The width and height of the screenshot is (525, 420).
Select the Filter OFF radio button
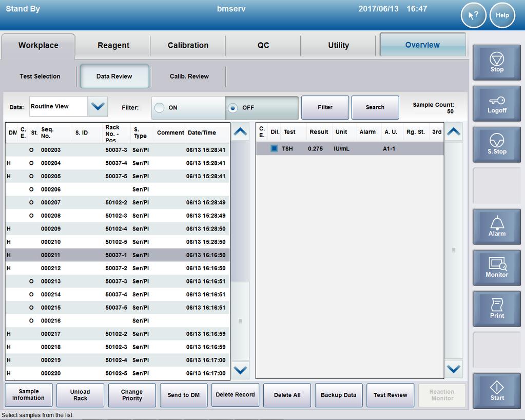232,108
